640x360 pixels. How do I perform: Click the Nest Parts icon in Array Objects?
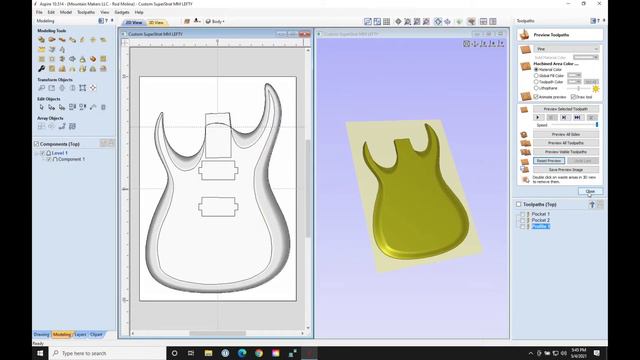click(72, 126)
